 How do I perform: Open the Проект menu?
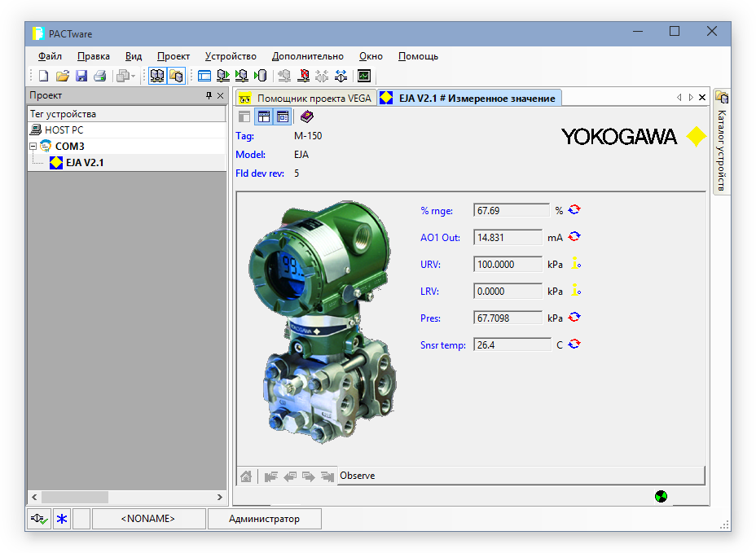click(x=174, y=56)
